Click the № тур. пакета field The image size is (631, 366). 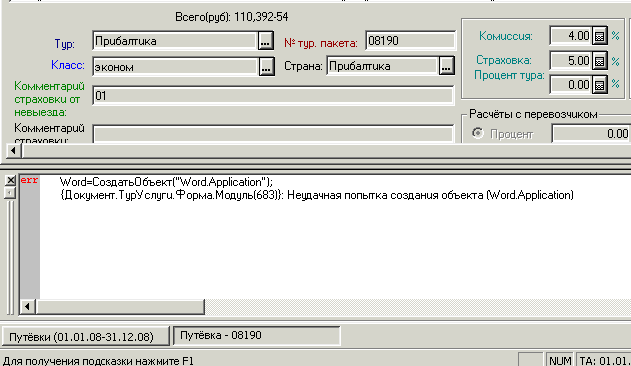(x=410, y=41)
